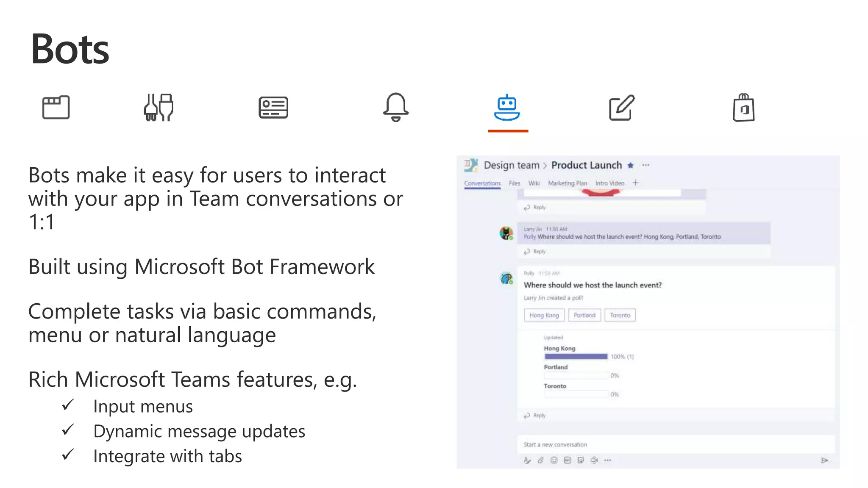
Task: Click Larry Jin's avatar
Action: point(506,233)
